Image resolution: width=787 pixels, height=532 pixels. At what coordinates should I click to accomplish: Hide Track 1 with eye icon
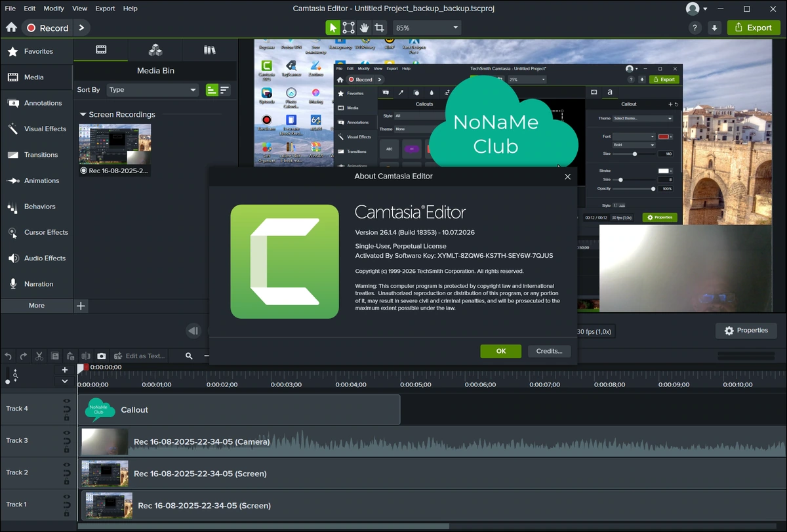click(x=66, y=497)
